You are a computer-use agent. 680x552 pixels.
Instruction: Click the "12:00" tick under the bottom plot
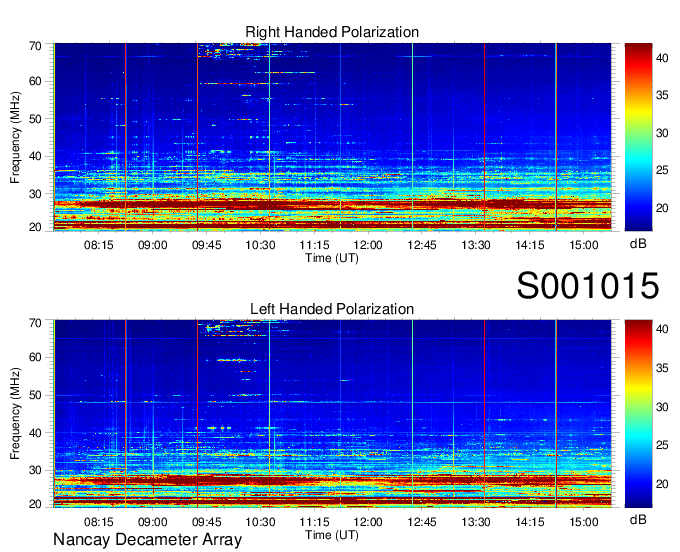(368, 522)
